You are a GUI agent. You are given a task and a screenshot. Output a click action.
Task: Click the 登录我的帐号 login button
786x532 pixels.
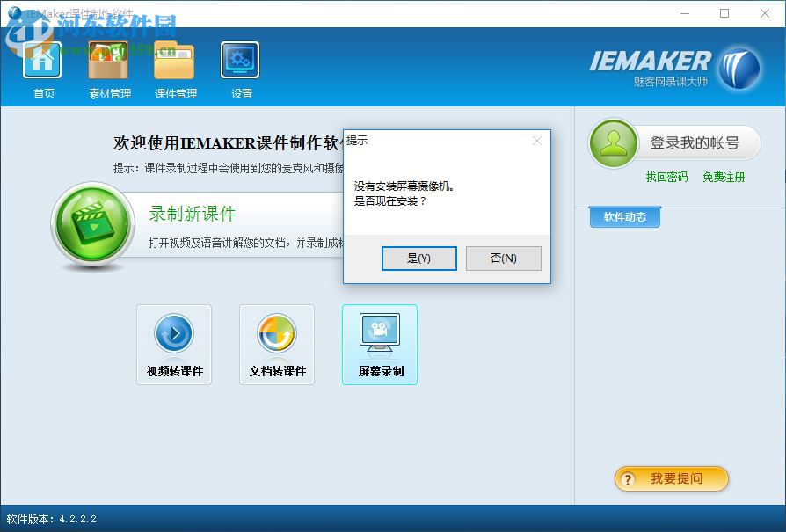pos(697,142)
